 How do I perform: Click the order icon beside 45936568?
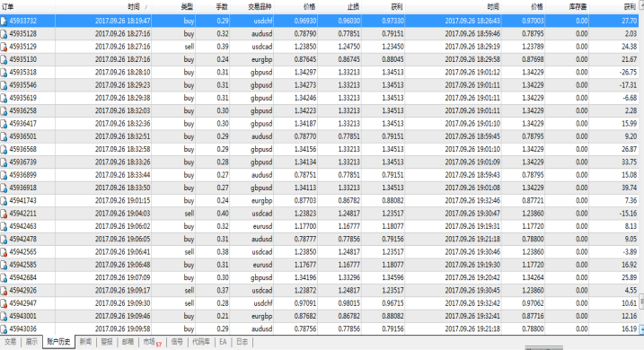pos(4,149)
